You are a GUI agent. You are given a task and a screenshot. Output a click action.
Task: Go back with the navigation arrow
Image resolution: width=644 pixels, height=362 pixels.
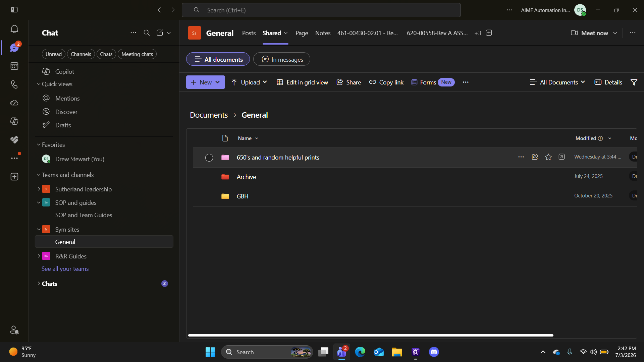coord(159,10)
